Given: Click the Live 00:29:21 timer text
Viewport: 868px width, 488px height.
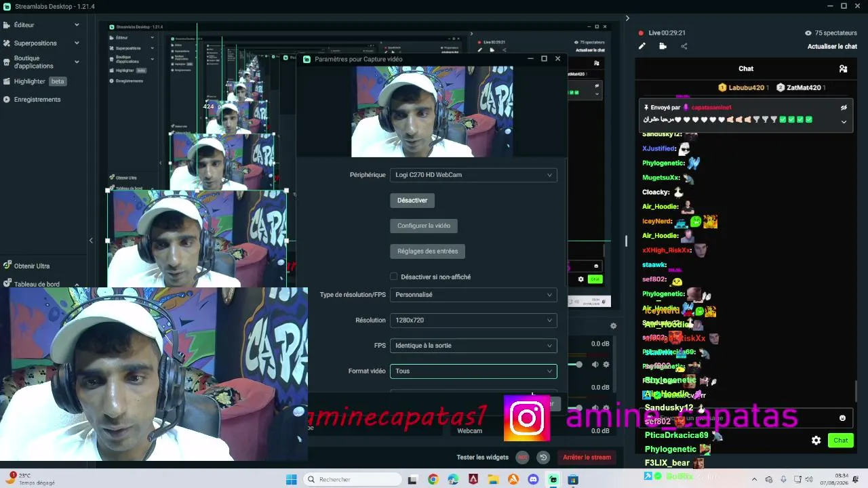Looking at the screenshot, I should [x=667, y=33].
